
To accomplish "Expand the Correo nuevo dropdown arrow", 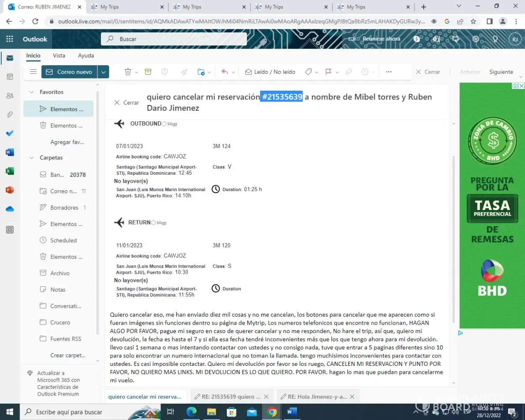I will coord(103,72).
